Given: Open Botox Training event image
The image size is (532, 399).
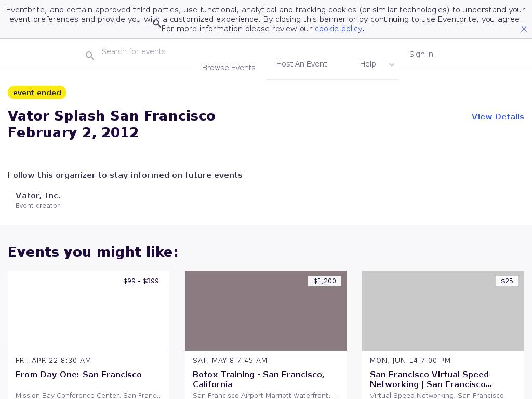Looking at the screenshot, I should [265, 311].
